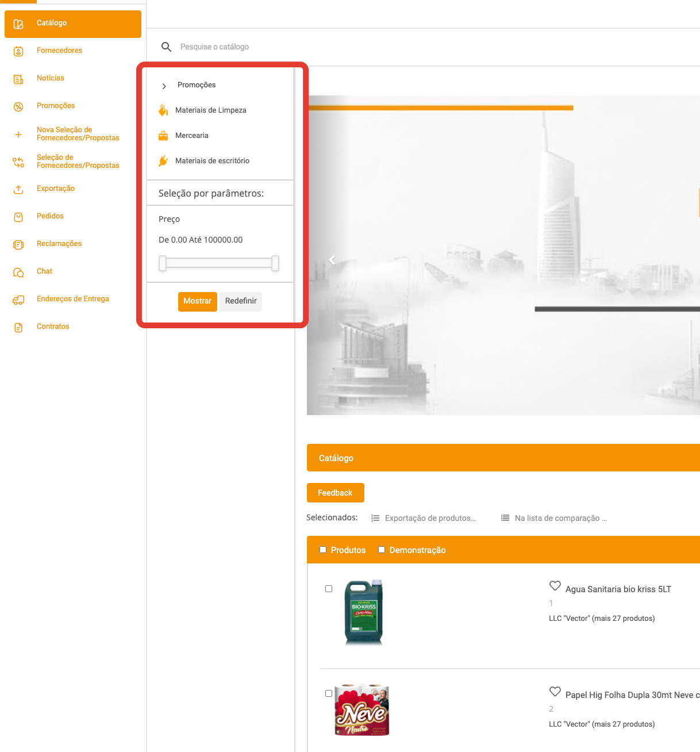Click the Exportação upload icon
Screen dimensions: 700x752
click(x=18, y=189)
